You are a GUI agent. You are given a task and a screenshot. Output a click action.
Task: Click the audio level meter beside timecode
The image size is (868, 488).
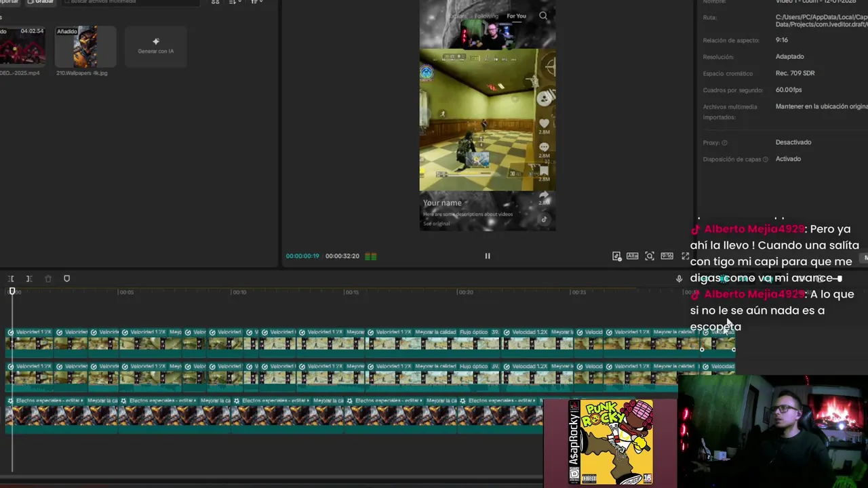coord(371,256)
